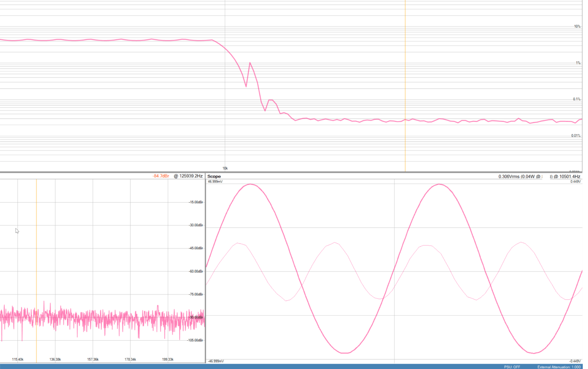This screenshot has width=588, height=369.
Task: Click the -60.00dBr spectrum axis label
Action: tap(196, 271)
